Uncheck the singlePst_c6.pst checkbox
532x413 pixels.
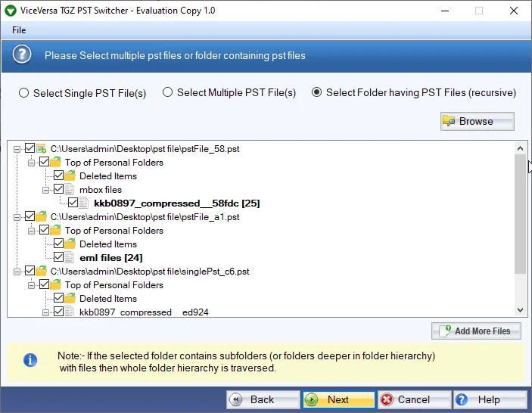pyautogui.click(x=30, y=271)
